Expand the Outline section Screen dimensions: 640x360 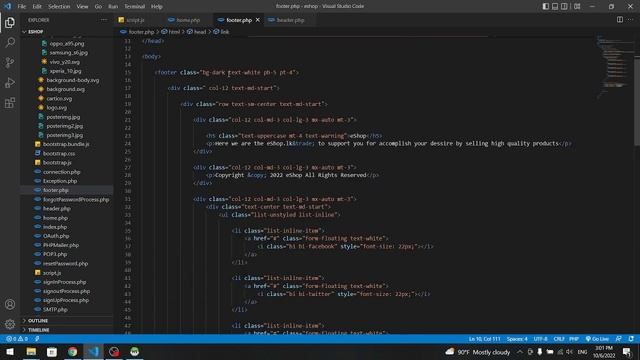click(x=38, y=321)
